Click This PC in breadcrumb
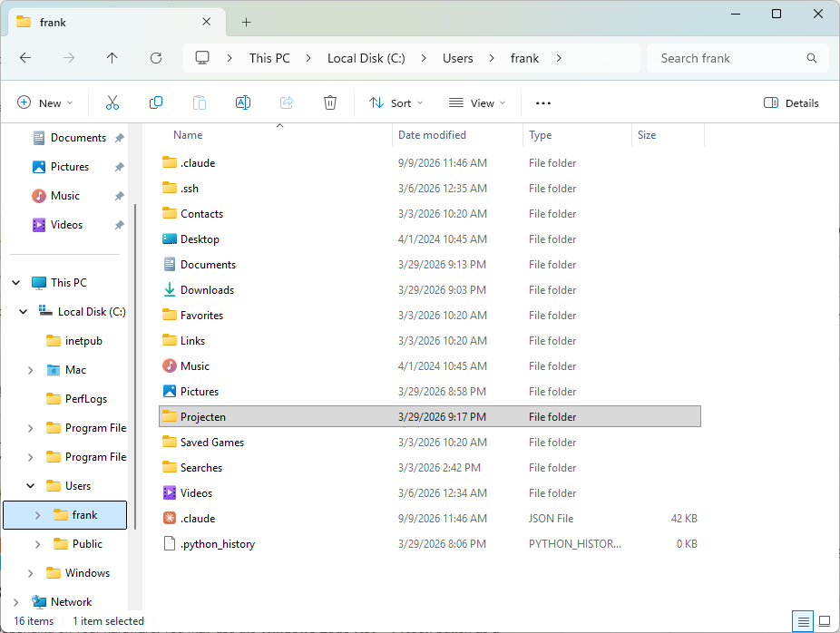 tap(269, 58)
